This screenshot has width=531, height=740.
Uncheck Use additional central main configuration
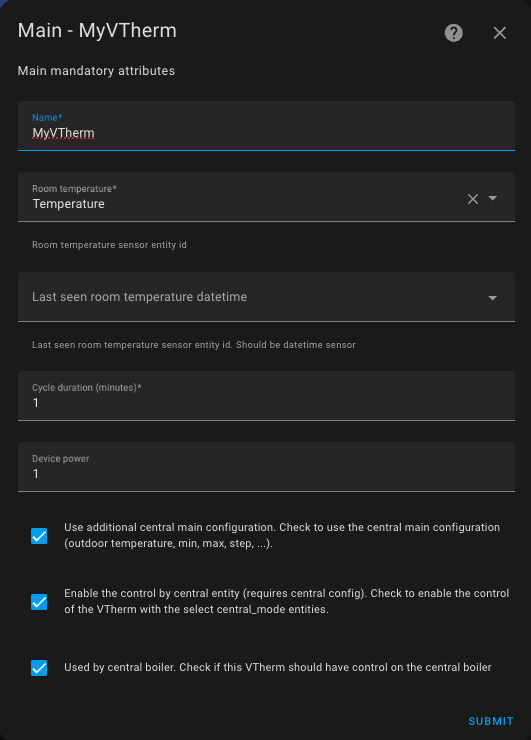coord(39,536)
